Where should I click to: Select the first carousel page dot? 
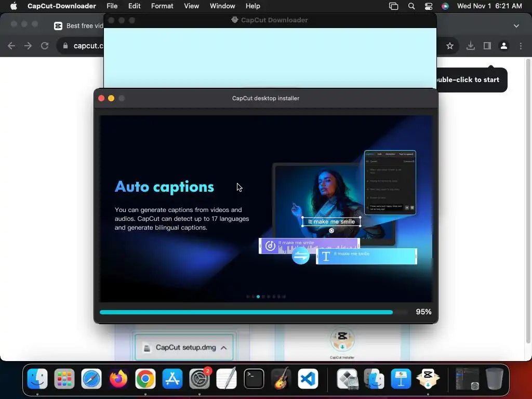[248, 297]
